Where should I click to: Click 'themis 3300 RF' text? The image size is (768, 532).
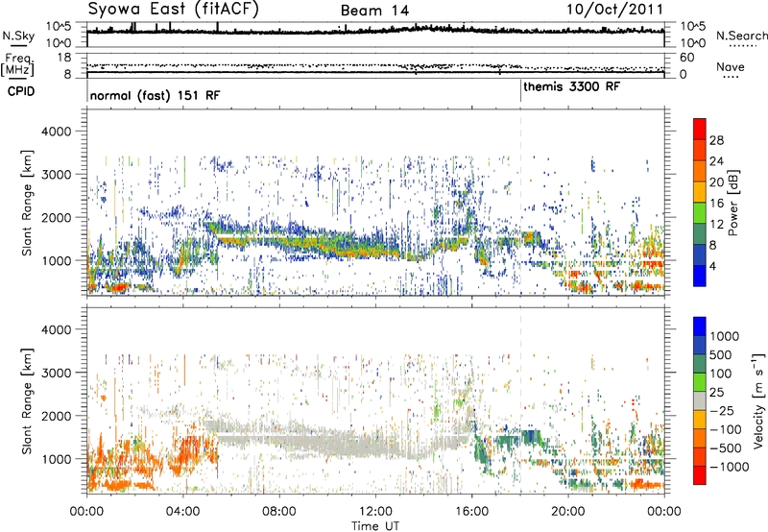(571, 86)
